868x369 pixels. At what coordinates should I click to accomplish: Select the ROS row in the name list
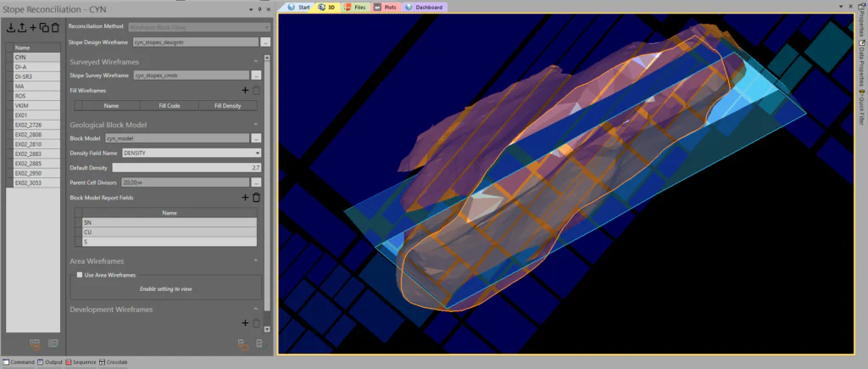click(x=36, y=96)
